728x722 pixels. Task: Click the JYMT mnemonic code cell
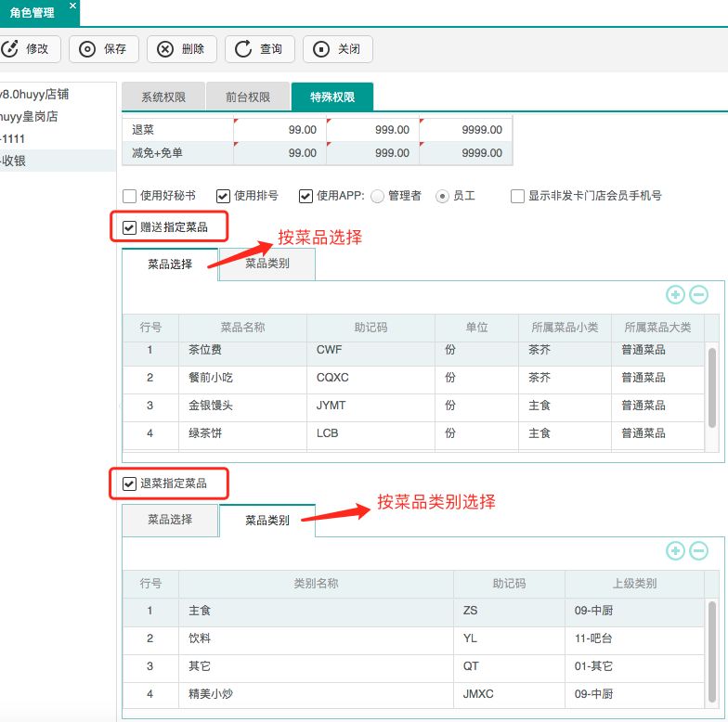pyautogui.click(x=370, y=408)
